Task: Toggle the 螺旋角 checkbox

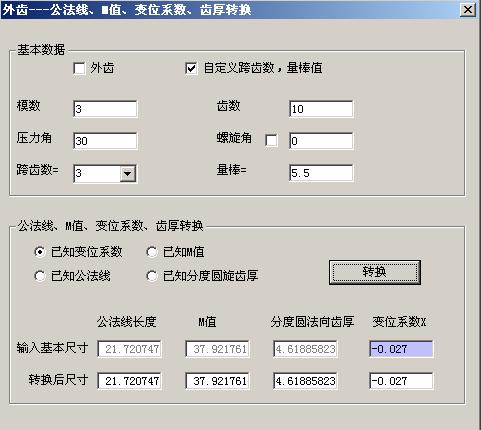Action: (x=271, y=140)
